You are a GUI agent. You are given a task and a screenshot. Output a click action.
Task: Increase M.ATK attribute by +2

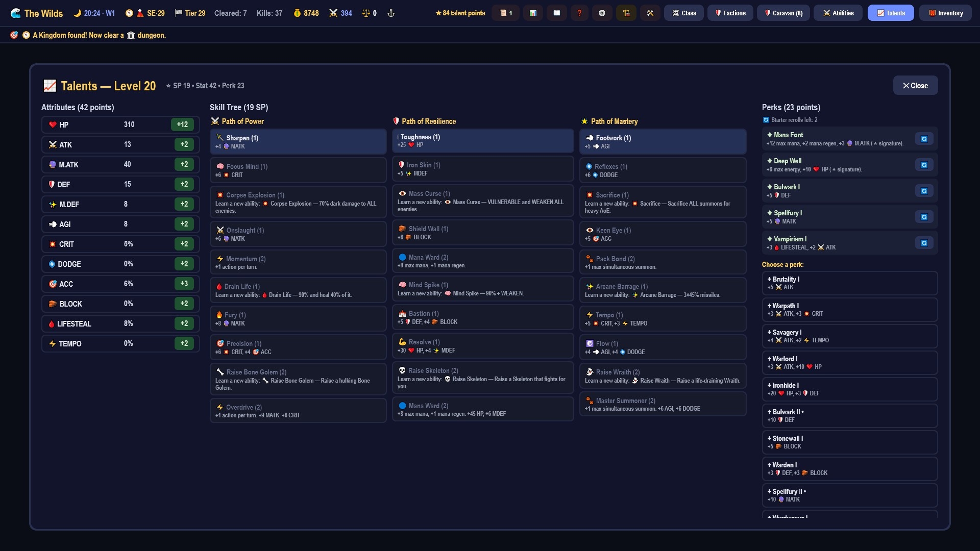click(184, 164)
